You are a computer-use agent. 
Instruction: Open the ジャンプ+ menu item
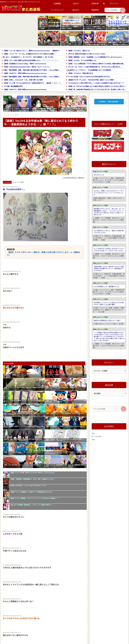pos(114,4)
